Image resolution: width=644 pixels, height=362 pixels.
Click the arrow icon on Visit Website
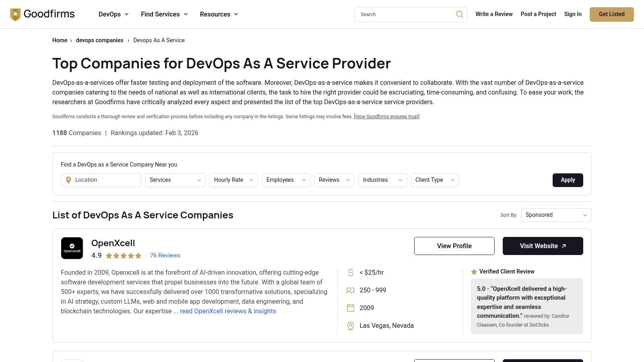click(564, 246)
